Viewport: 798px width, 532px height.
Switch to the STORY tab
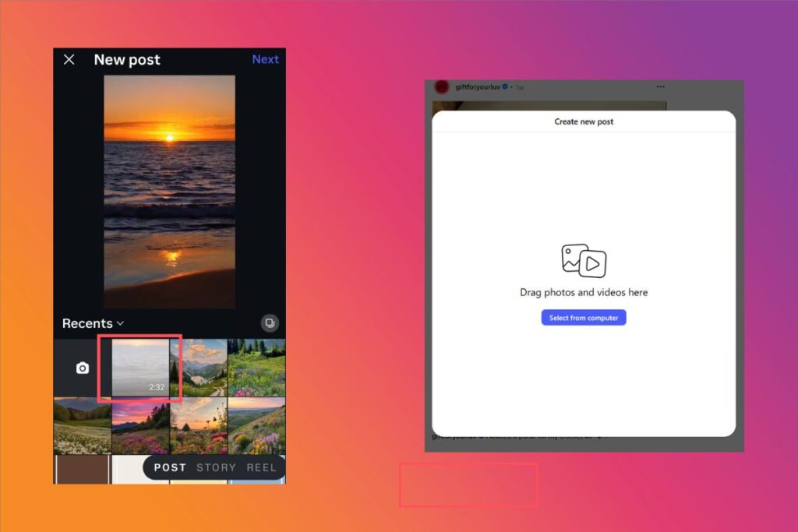(x=216, y=467)
